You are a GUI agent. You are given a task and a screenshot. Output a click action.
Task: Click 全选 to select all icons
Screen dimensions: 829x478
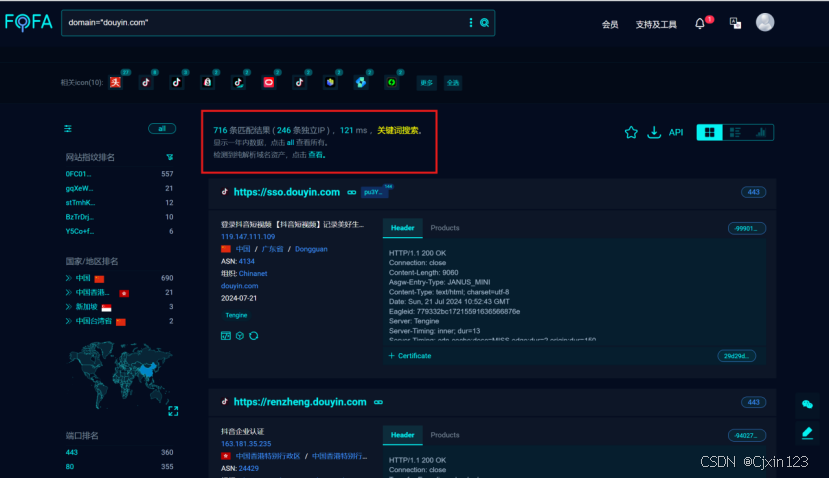click(453, 82)
